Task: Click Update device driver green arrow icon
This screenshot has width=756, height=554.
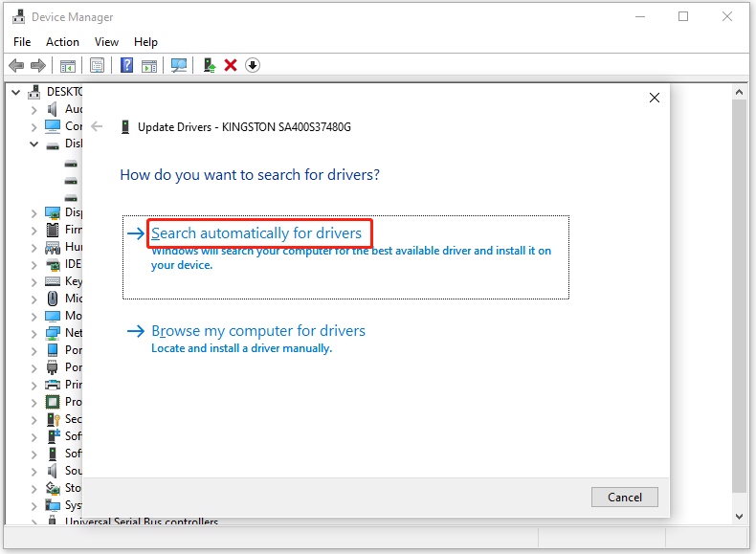Action: (x=210, y=65)
